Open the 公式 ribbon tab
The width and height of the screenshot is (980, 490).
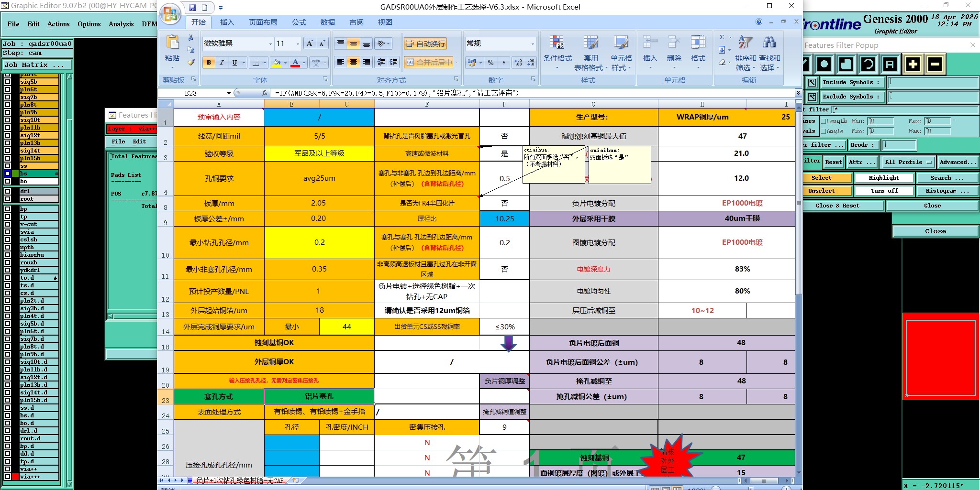click(299, 22)
